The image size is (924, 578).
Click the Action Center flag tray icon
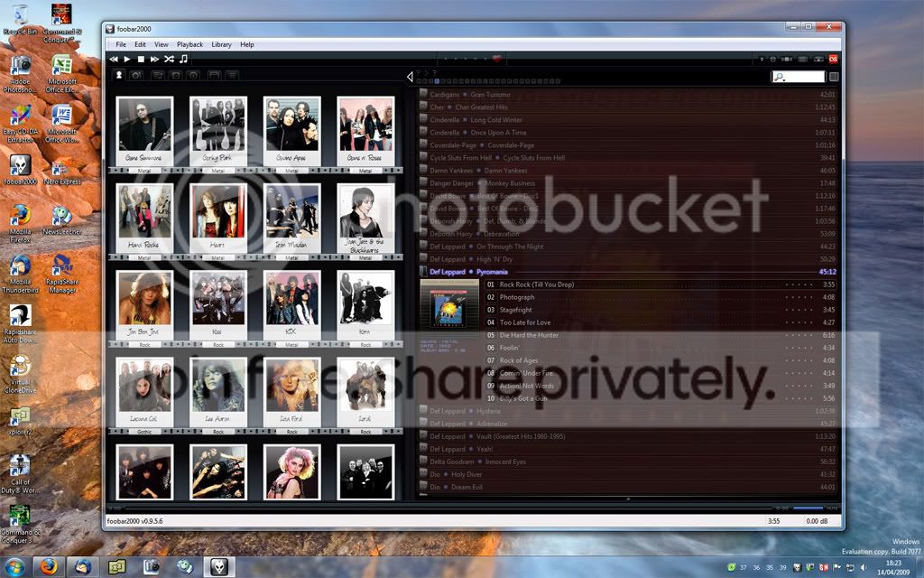[x=836, y=567]
